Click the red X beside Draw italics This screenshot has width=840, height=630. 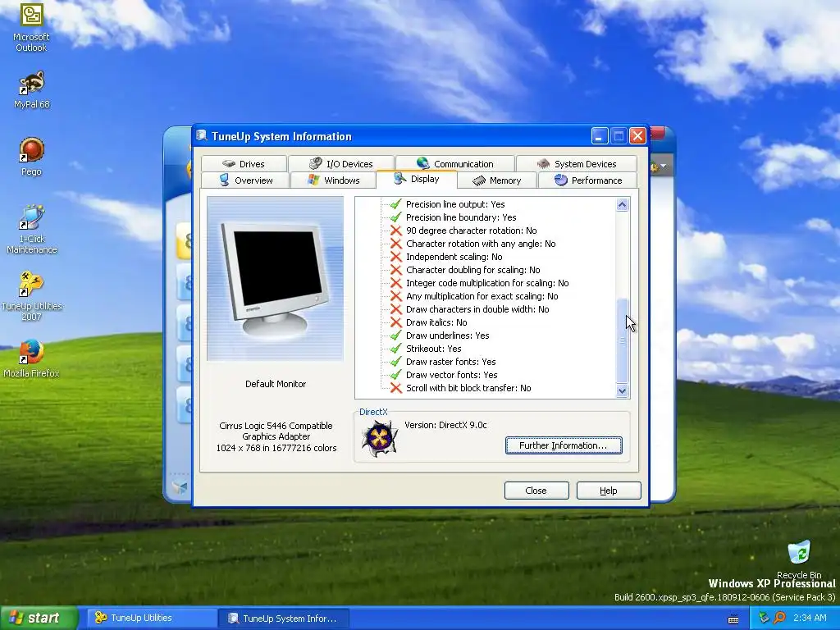(396, 322)
